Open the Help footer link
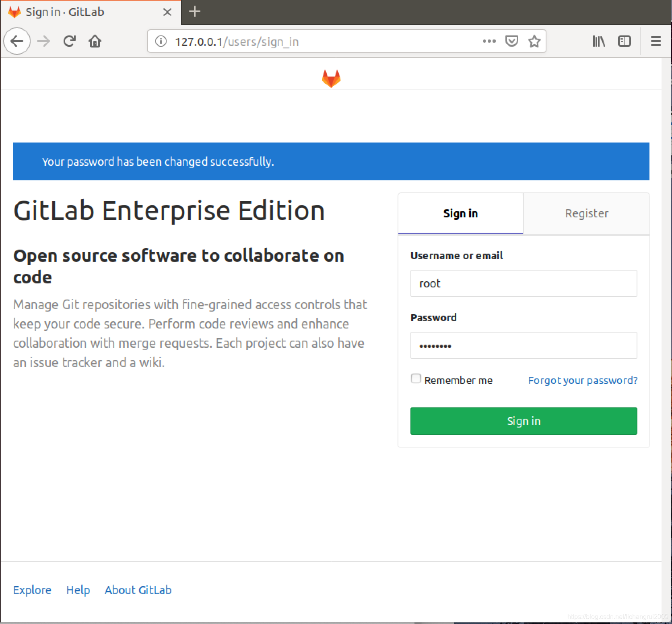The height and width of the screenshot is (624, 672). tap(78, 590)
